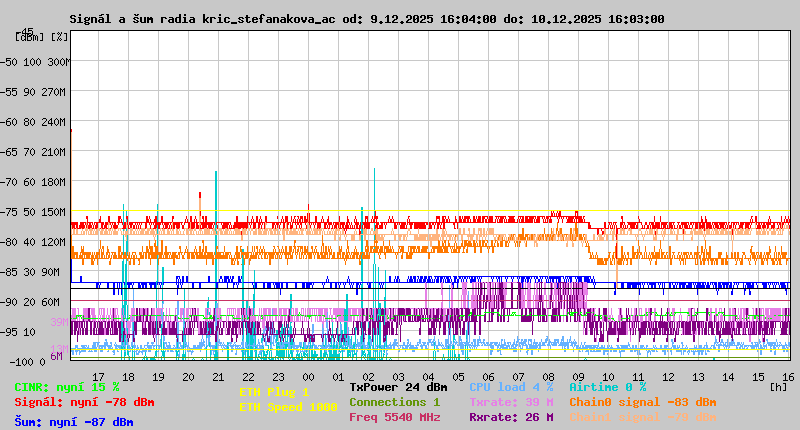800x430 pixels.
Task: Click the 21 hour mark on time axis
Action: tap(219, 377)
